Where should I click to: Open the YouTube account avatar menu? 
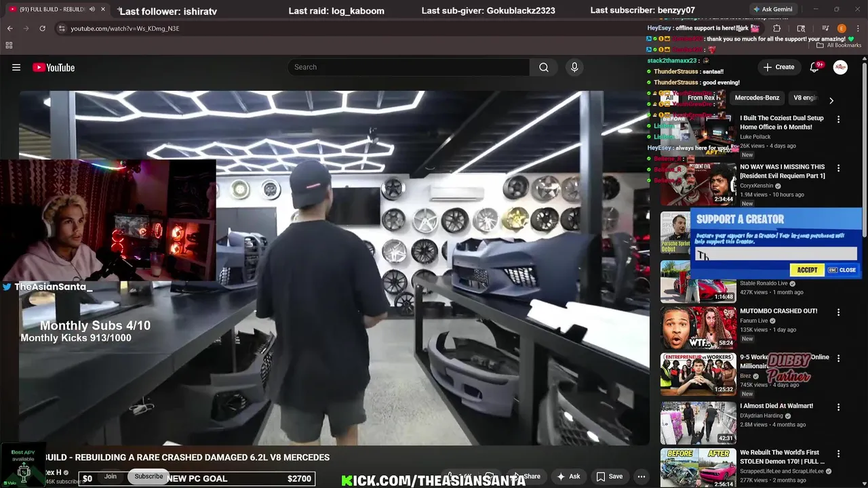click(x=840, y=67)
